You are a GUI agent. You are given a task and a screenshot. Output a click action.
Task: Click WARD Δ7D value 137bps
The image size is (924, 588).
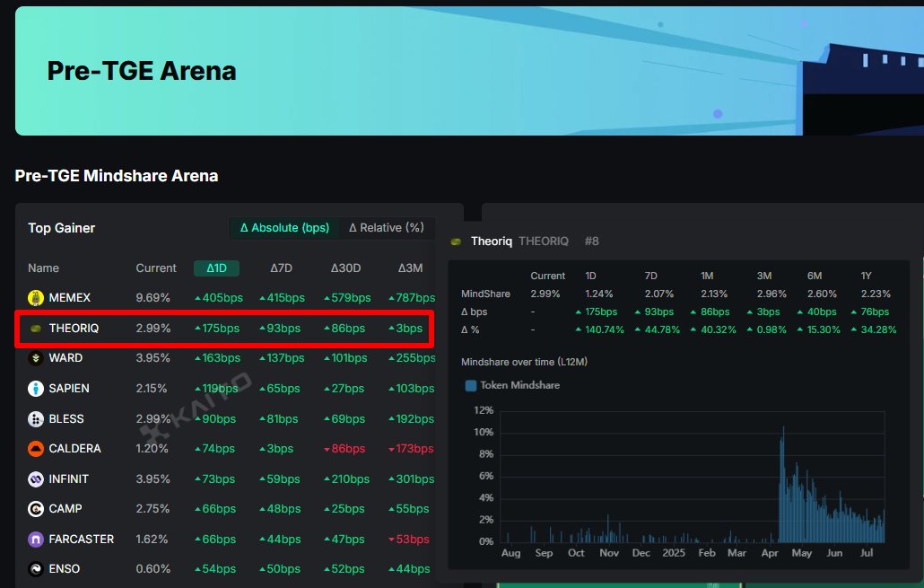point(282,358)
